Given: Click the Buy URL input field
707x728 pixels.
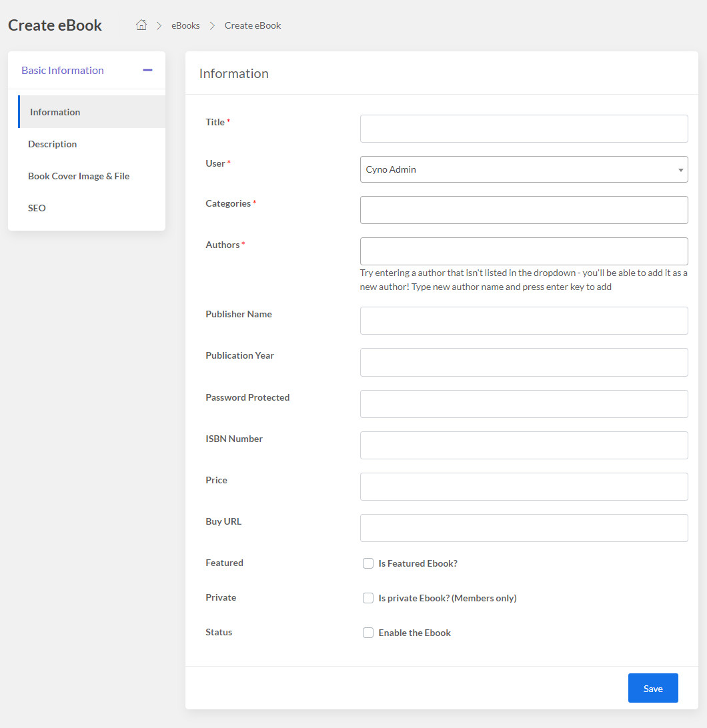Looking at the screenshot, I should point(524,527).
